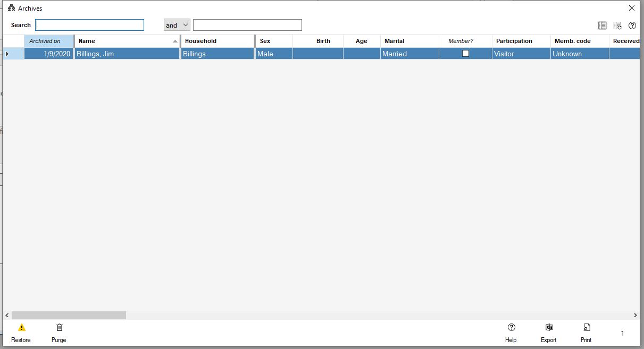Click the reset grid layout icon
Screen dimensions: 644x349
[x=617, y=25]
